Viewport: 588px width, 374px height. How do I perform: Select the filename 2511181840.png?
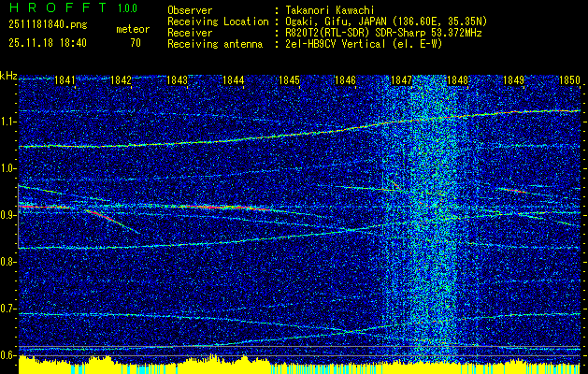point(48,25)
